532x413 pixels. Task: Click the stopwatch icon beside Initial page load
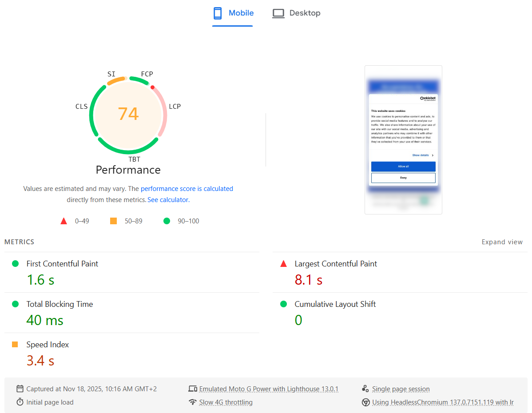click(x=20, y=402)
